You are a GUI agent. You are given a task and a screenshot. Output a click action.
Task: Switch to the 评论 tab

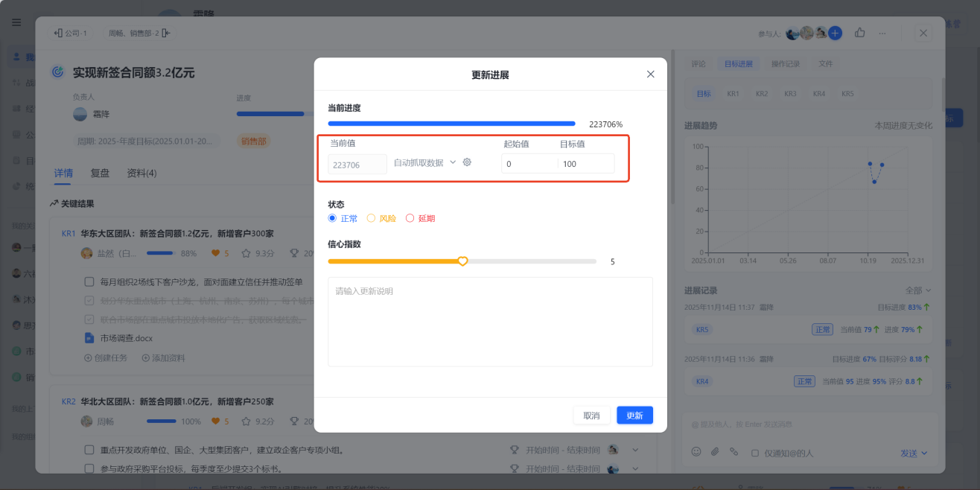click(x=699, y=64)
